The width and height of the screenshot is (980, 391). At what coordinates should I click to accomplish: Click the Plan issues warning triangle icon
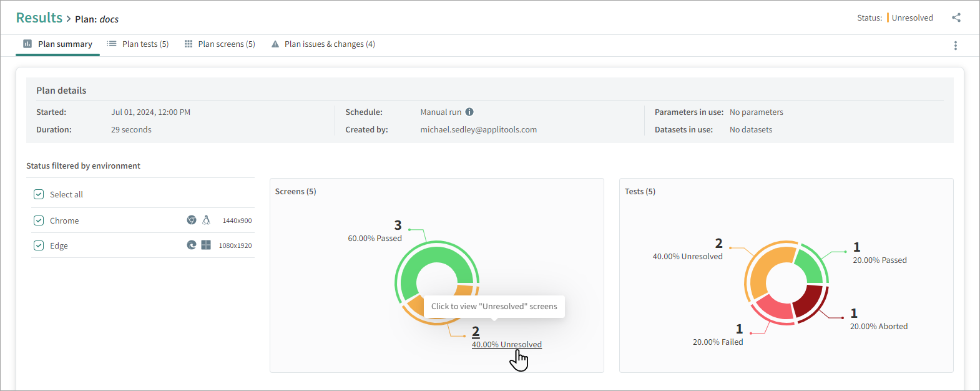tap(275, 44)
